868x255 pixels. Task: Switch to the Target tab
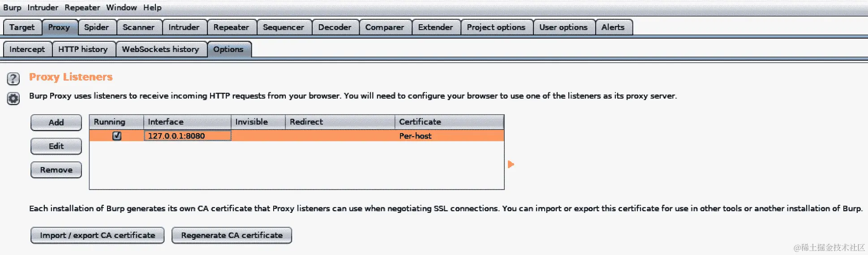pos(22,27)
